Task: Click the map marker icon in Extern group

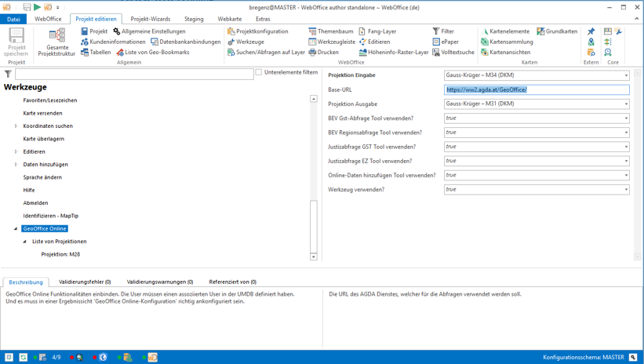Action: click(591, 42)
